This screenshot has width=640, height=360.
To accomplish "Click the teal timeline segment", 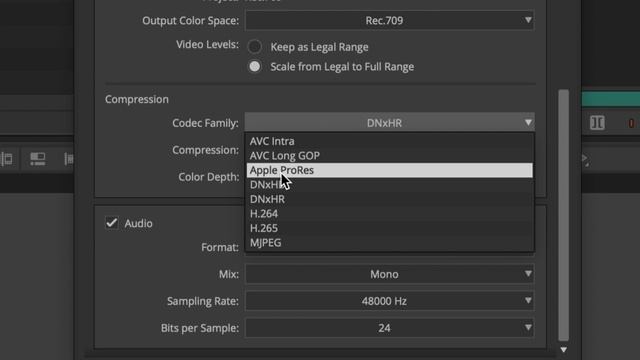I will (x=611, y=99).
